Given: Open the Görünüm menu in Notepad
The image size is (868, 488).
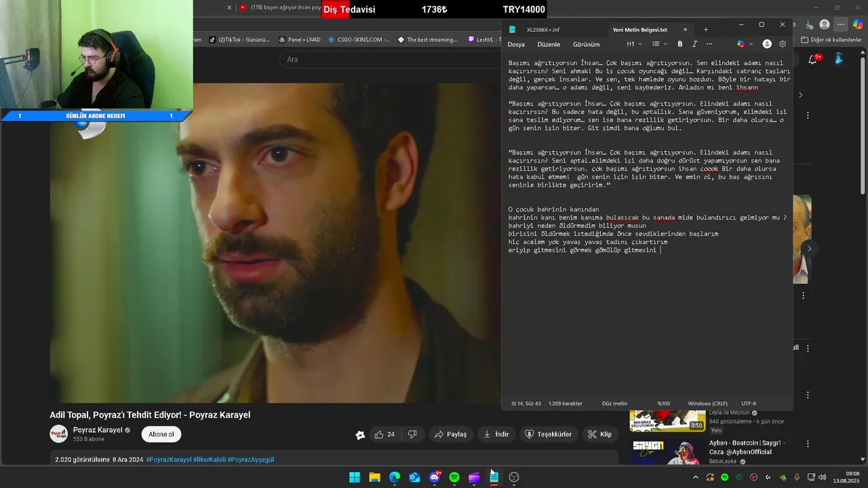Looking at the screenshot, I should 586,44.
